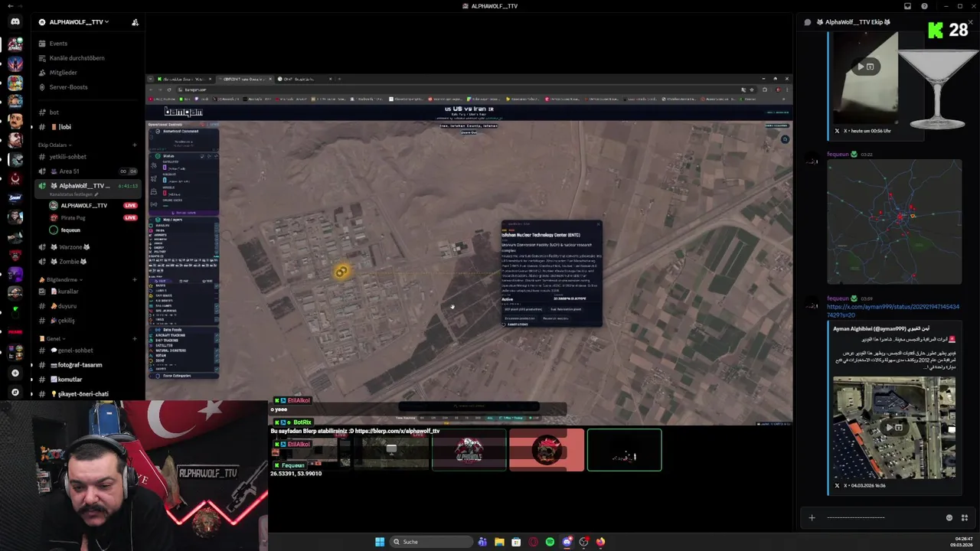Select the AlphaWolf logo stream tile with green border
The height and width of the screenshot is (551, 980).
point(469,450)
